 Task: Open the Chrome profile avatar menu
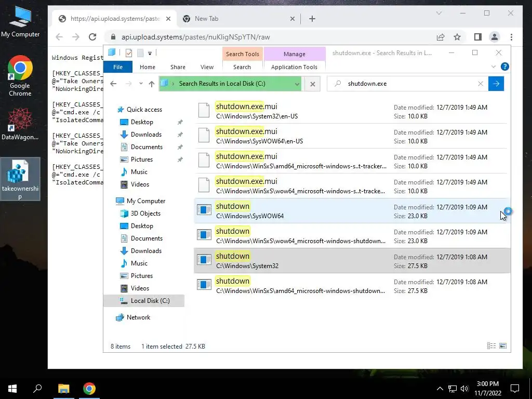point(495,37)
